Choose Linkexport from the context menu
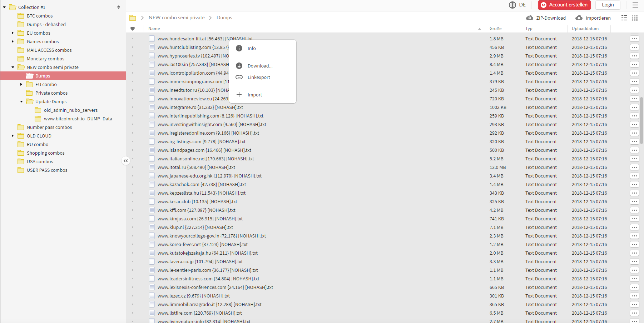The image size is (644, 325). tap(259, 77)
